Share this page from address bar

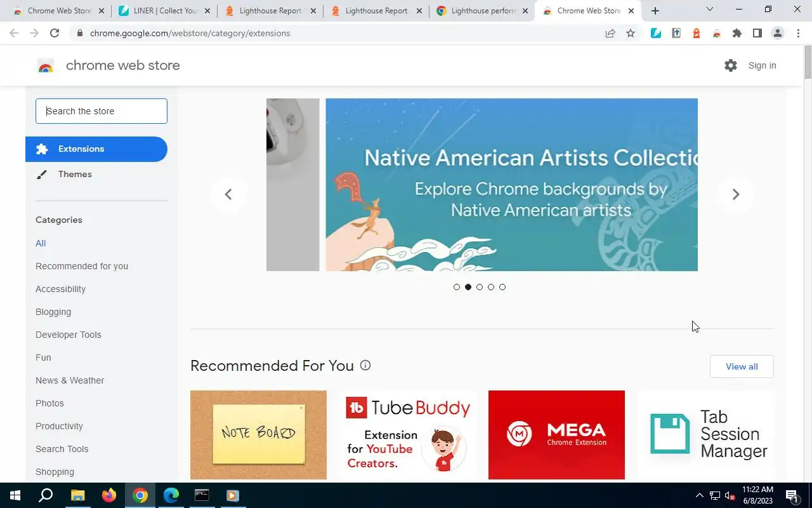tap(610, 33)
